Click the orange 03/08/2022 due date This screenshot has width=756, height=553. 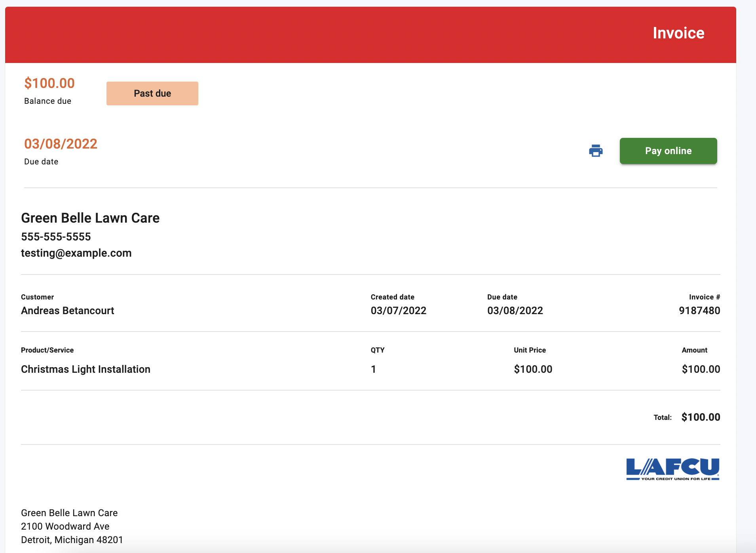coord(61,144)
